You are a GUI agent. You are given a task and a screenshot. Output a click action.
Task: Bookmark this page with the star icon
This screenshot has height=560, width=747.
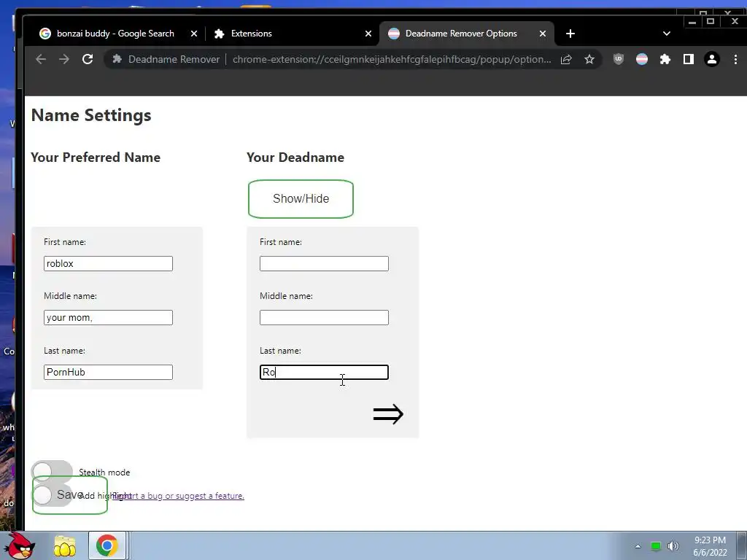589,60
